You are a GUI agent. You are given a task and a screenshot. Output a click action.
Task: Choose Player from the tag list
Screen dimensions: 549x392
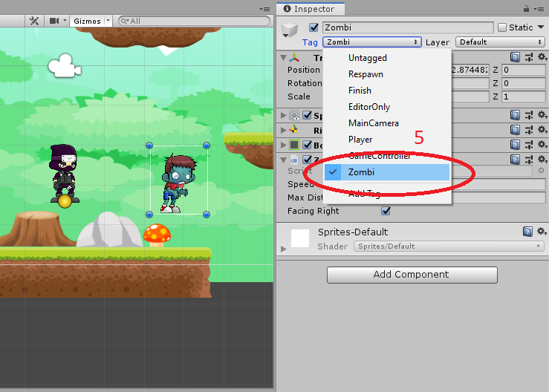point(360,140)
